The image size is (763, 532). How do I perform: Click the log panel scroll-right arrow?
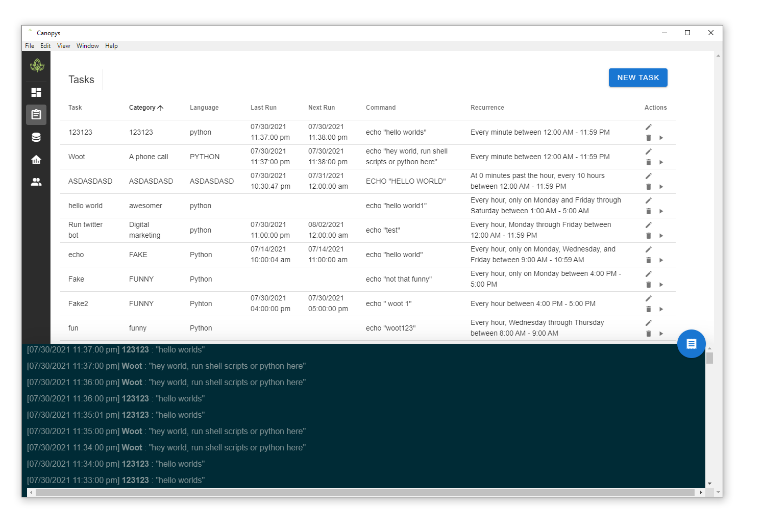click(x=701, y=493)
